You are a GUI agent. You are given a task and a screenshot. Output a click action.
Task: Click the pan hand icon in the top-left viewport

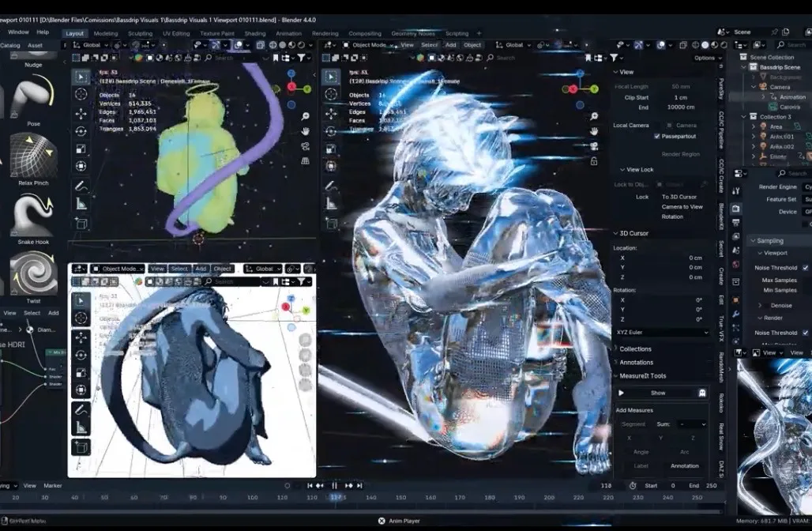tap(305, 130)
